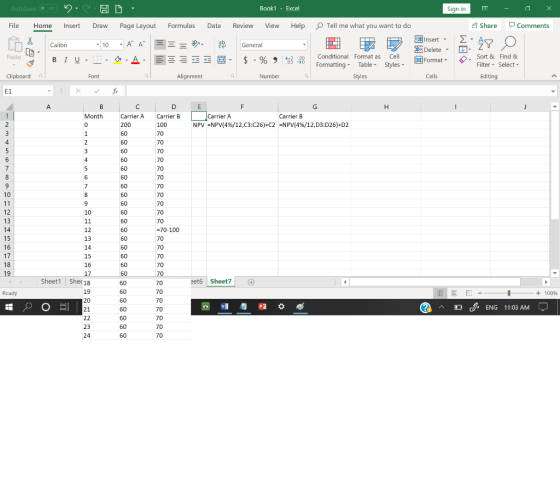
Task: Open the font name Calibri dropdown
Action: click(98, 45)
